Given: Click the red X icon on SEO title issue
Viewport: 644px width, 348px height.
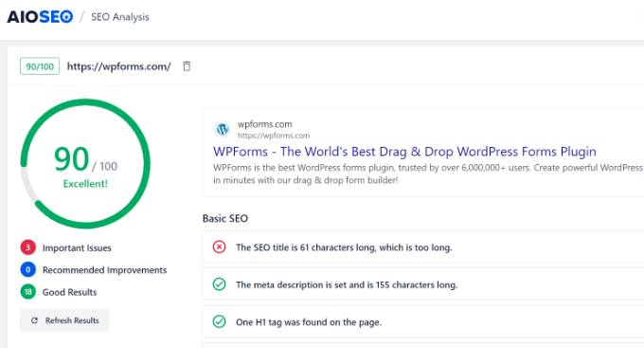Looking at the screenshot, I should click(x=220, y=247).
